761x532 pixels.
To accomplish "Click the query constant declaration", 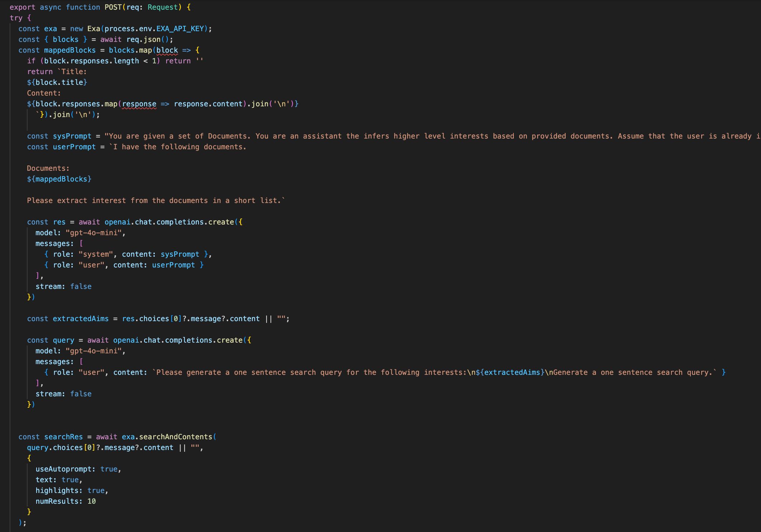I will coord(63,340).
